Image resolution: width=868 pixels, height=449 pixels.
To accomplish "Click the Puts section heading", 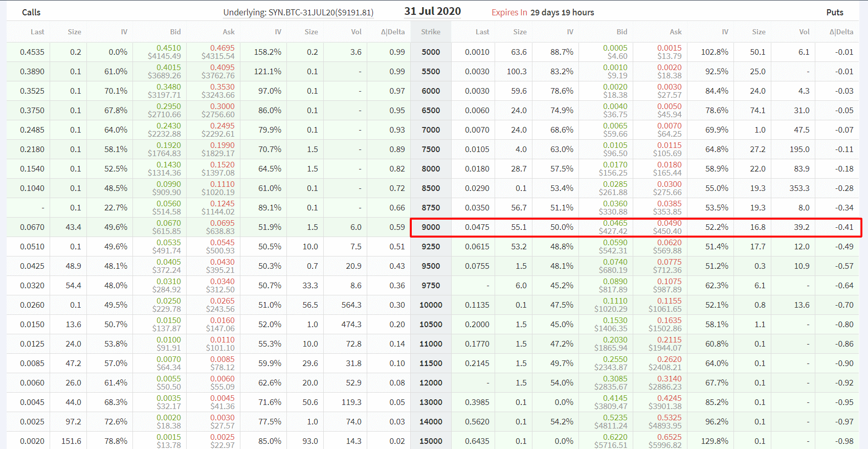I will (x=835, y=12).
